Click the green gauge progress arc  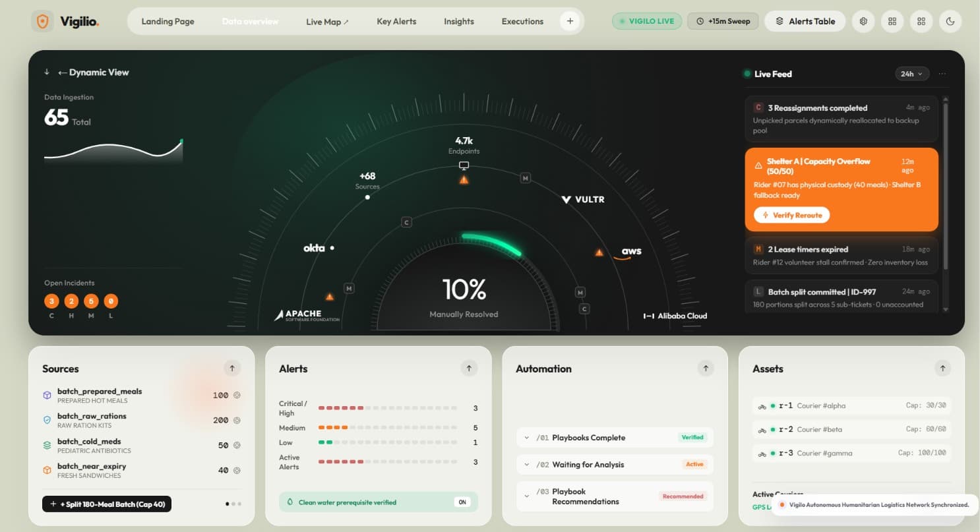(x=492, y=243)
